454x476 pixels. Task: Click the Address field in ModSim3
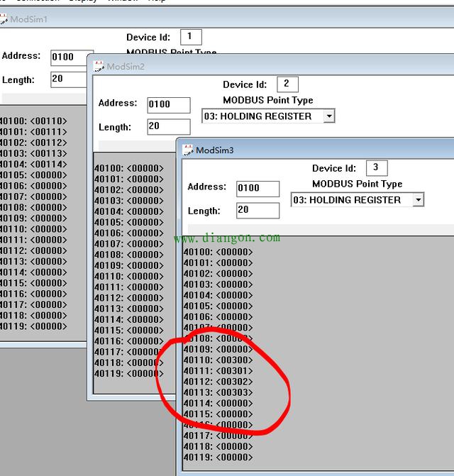click(258, 188)
